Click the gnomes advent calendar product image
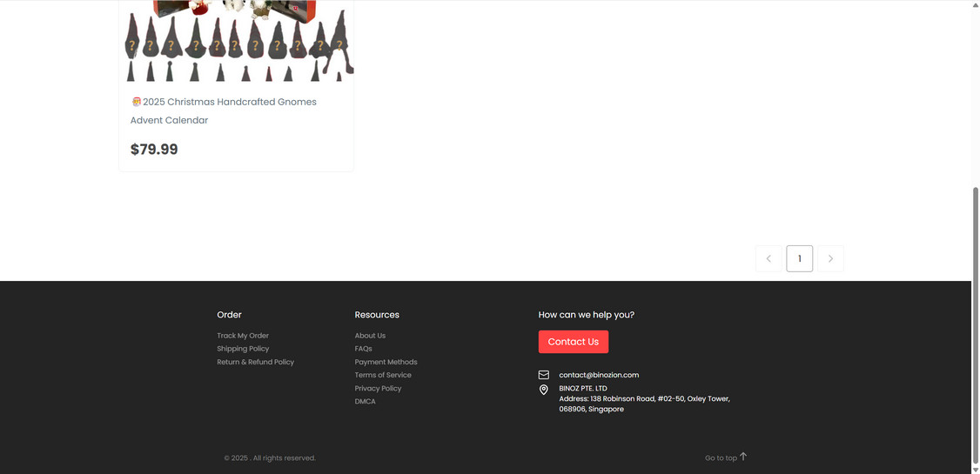Image resolution: width=980 pixels, height=474 pixels. point(236,41)
